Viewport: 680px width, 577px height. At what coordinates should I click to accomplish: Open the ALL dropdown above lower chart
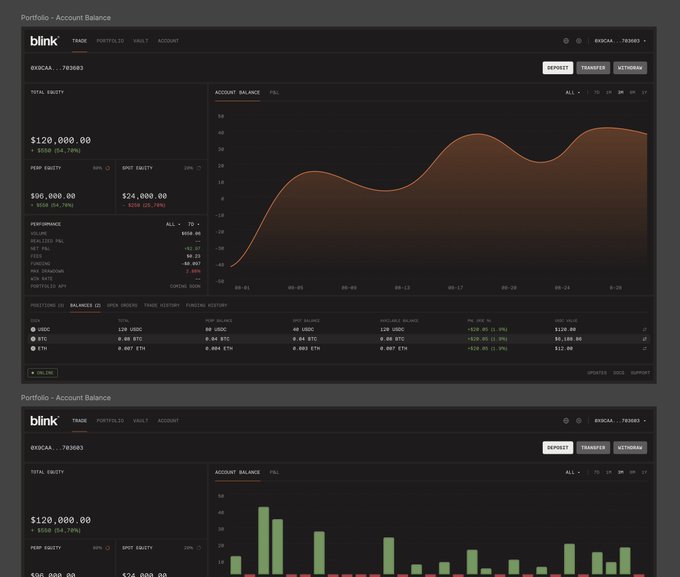(x=572, y=472)
